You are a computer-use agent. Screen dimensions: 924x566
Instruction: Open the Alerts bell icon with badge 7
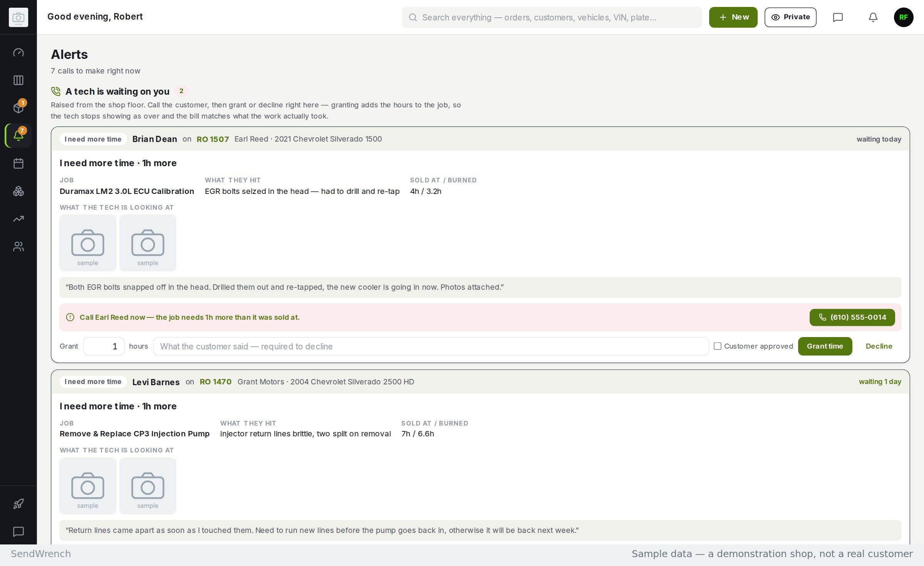(18, 135)
